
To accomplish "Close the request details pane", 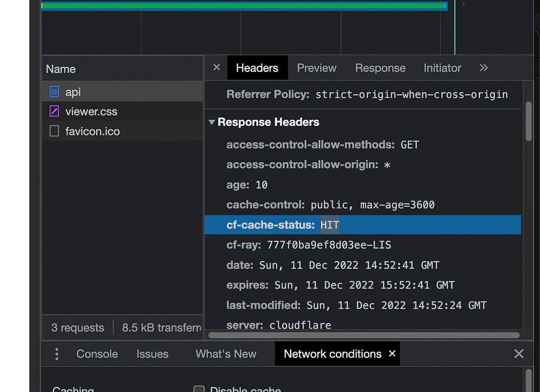I will click(x=217, y=67).
